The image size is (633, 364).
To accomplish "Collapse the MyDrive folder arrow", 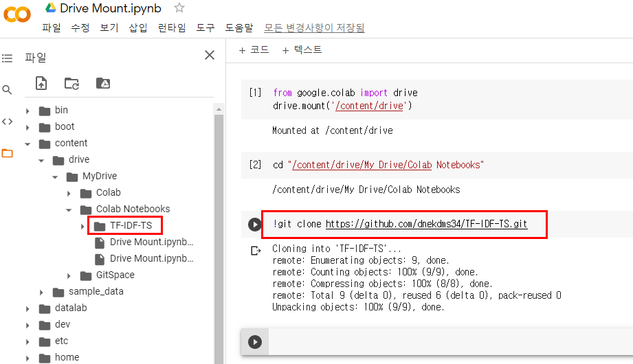I will pyautogui.click(x=55, y=177).
